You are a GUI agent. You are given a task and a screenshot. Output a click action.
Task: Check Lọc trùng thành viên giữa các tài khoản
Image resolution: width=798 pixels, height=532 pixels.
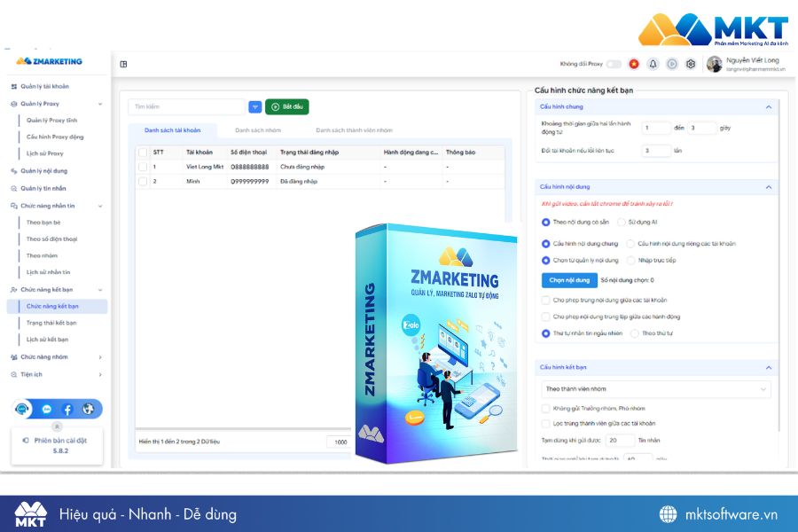545,423
